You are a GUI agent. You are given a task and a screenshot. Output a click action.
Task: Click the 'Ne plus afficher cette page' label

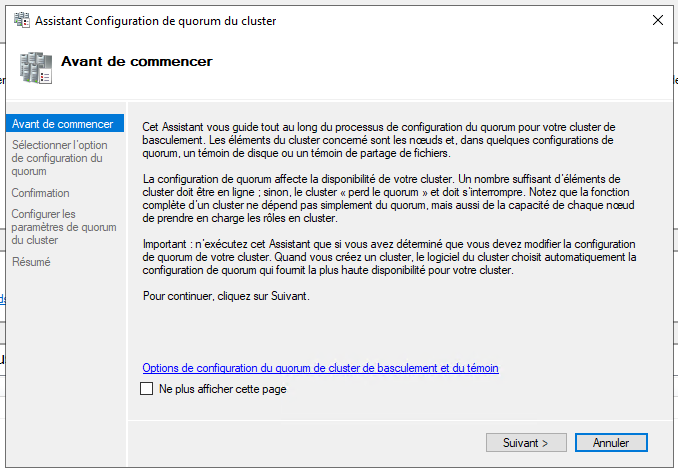point(223,389)
